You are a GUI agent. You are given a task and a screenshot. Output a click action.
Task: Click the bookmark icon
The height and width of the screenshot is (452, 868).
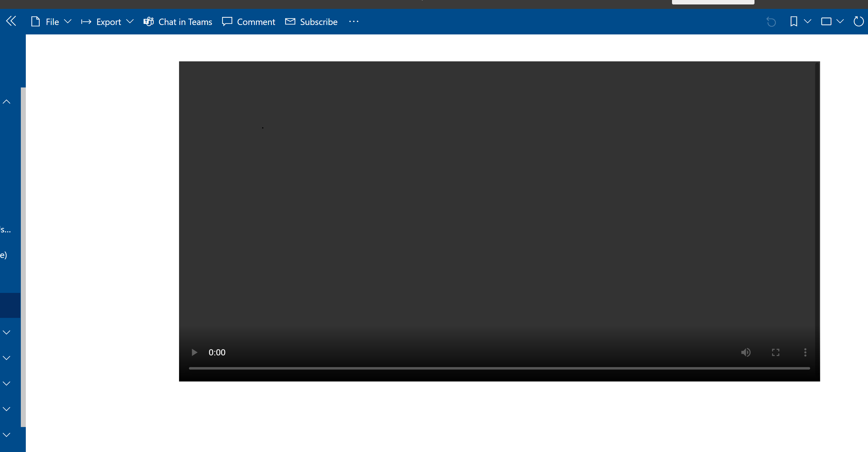point(794,22)
